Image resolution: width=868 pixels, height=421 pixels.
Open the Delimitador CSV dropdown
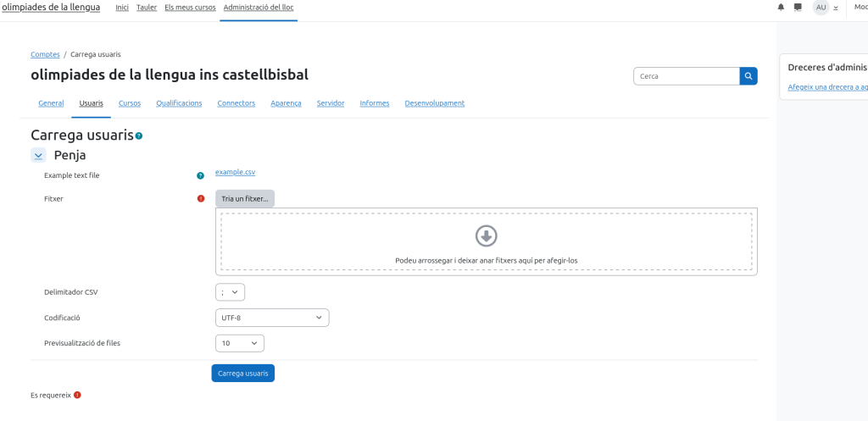230,292
